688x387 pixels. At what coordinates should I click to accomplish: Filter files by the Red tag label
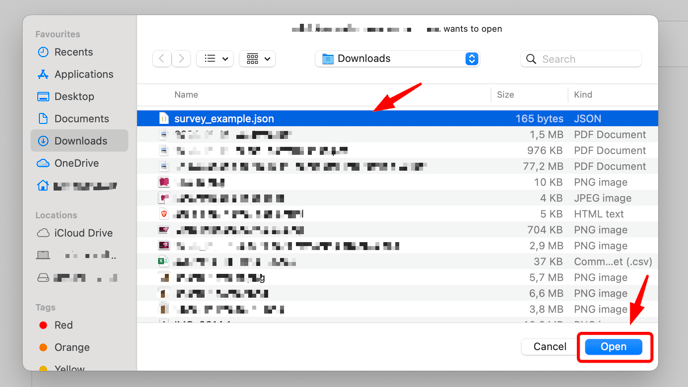(64, 325)
